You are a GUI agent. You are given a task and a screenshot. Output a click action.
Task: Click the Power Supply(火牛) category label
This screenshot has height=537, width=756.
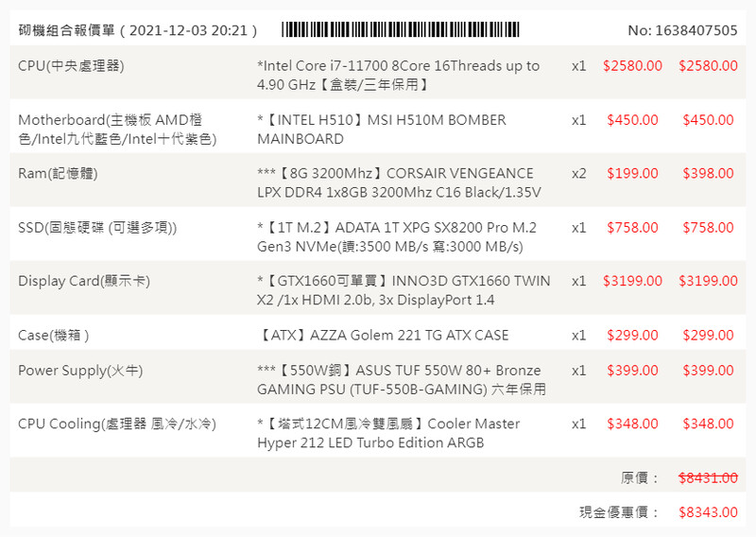coord(80,371)
